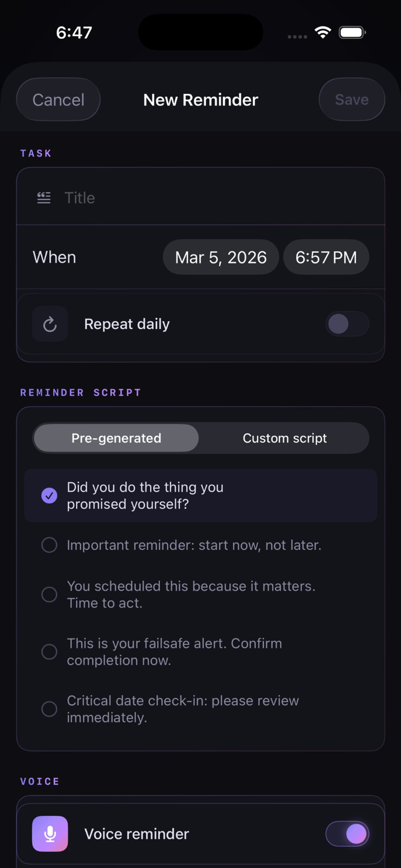The width and height of the screenshot is (401, 868).
Task: Select 'Critical date check-in' script option
Action: 182,709
